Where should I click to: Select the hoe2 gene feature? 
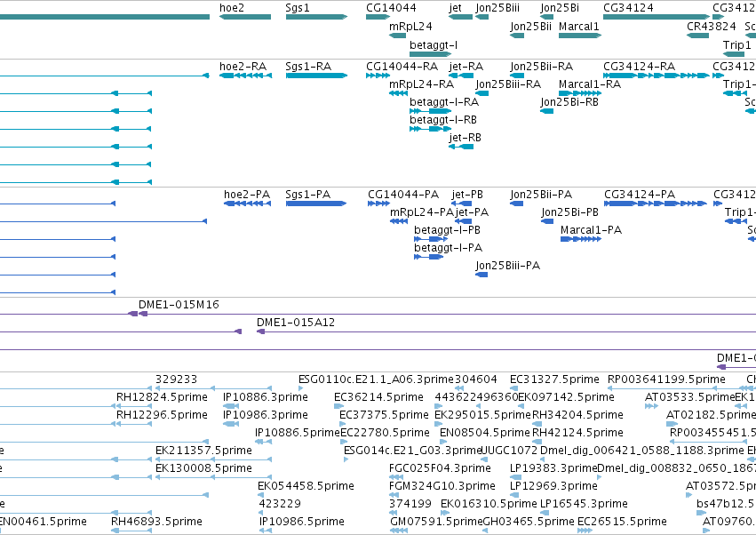pyautogui.click(x=245, y=17)
